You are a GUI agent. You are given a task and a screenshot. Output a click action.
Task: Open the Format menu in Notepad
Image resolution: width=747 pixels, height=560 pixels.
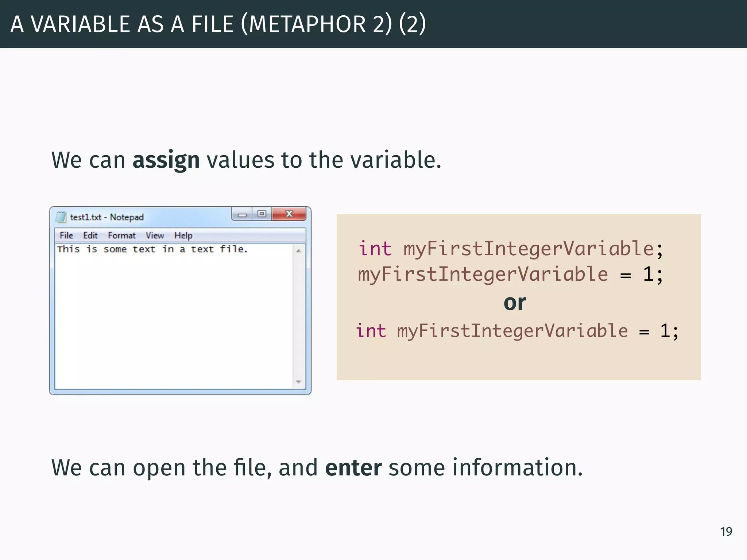point(122,236)
